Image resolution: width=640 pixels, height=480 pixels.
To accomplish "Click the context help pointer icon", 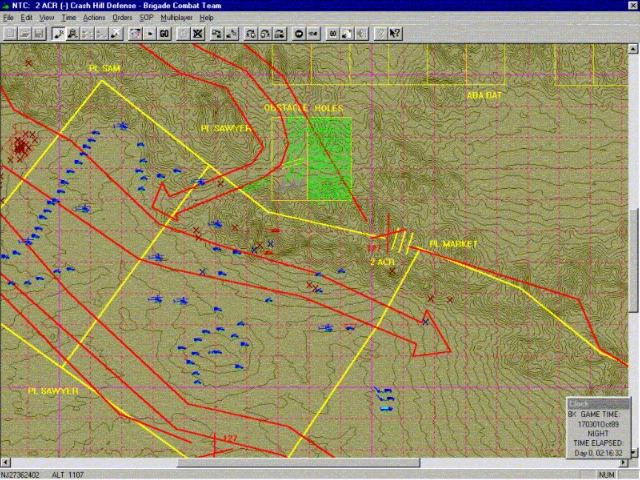I will coord(396,33).
